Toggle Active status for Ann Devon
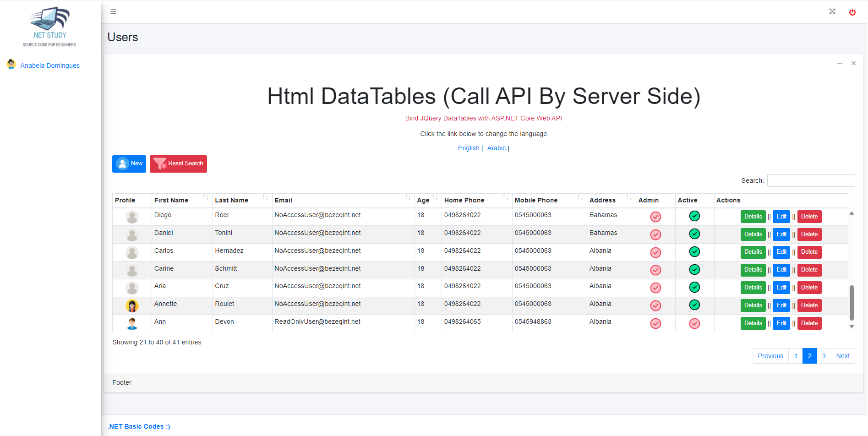Viewport: 868px width, 436px height. pyautogui.click(x=694, y=323)
